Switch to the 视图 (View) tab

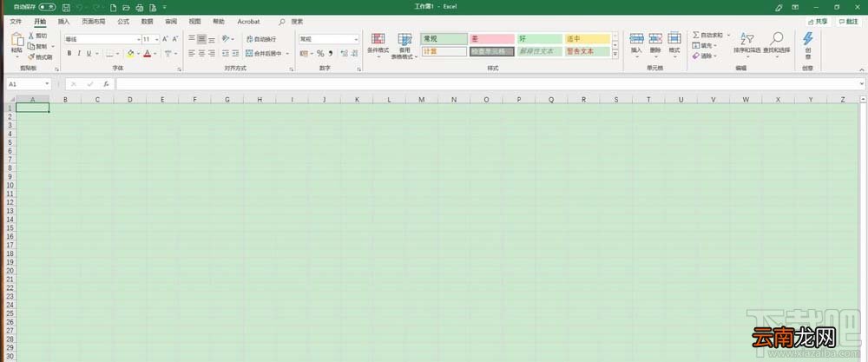click(x=194, y=22)
